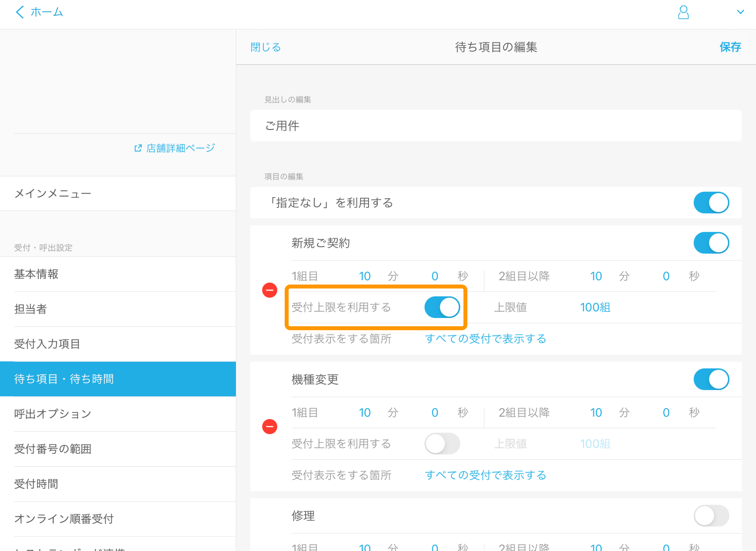Select 呼出オプション in sidebar

[x=118, y=414]
